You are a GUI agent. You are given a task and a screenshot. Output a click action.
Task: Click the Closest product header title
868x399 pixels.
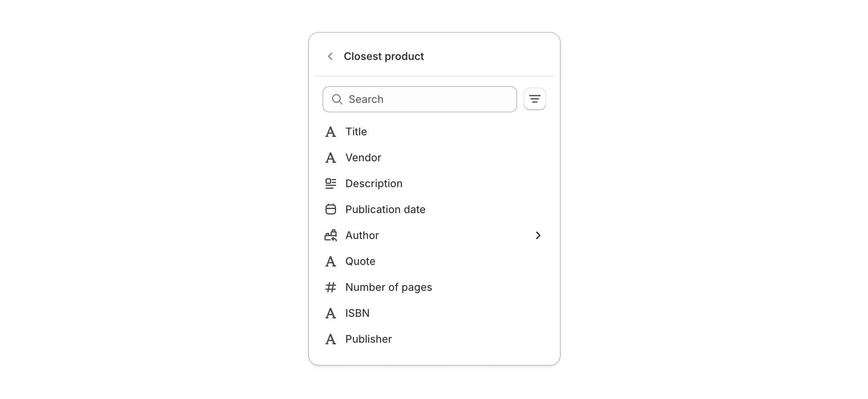pyautogui.click(x=383, y=56)
